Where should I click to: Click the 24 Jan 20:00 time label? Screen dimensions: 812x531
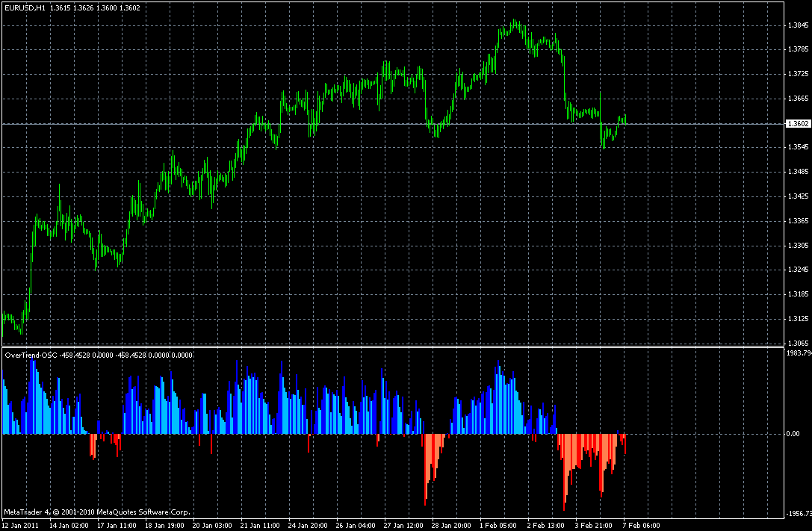click(308, 525)
